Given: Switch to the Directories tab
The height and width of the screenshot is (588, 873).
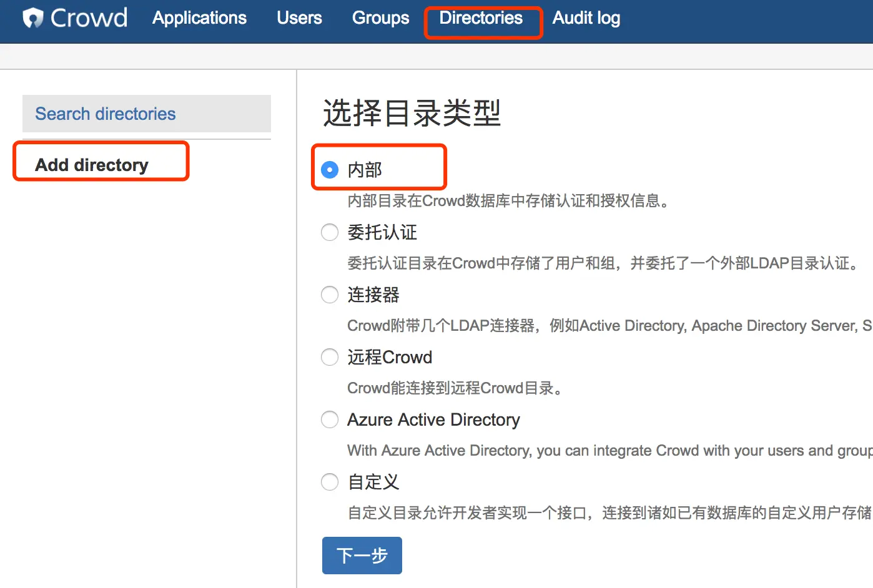Looking at the screenshot, I should 481,18.
